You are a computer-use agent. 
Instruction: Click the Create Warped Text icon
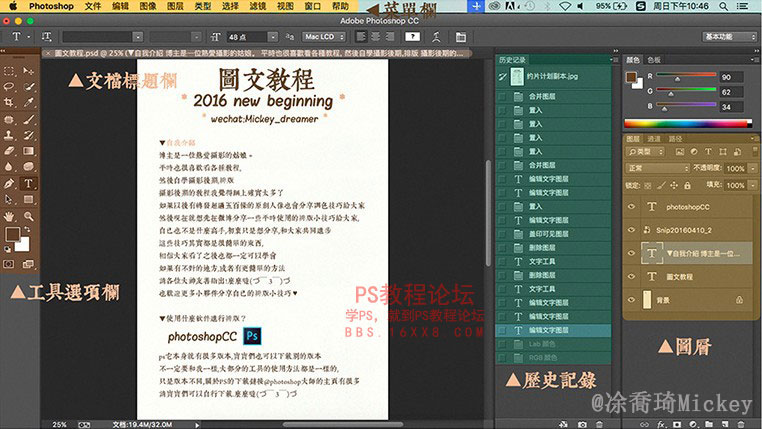click(x=436, y=37)
